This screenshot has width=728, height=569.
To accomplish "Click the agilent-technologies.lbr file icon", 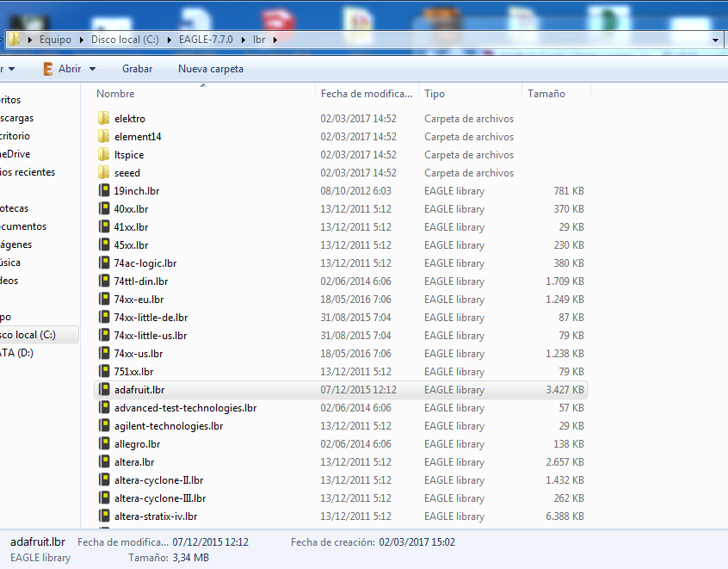I will coord(104,426).
